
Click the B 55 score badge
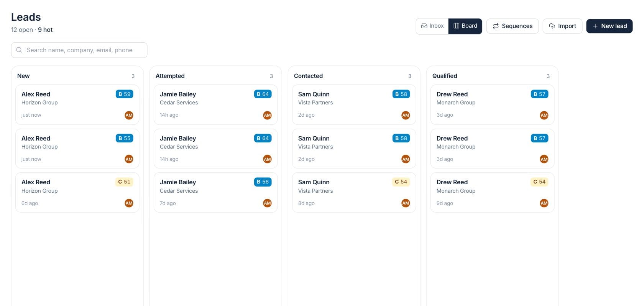click(x=125, y=138)
